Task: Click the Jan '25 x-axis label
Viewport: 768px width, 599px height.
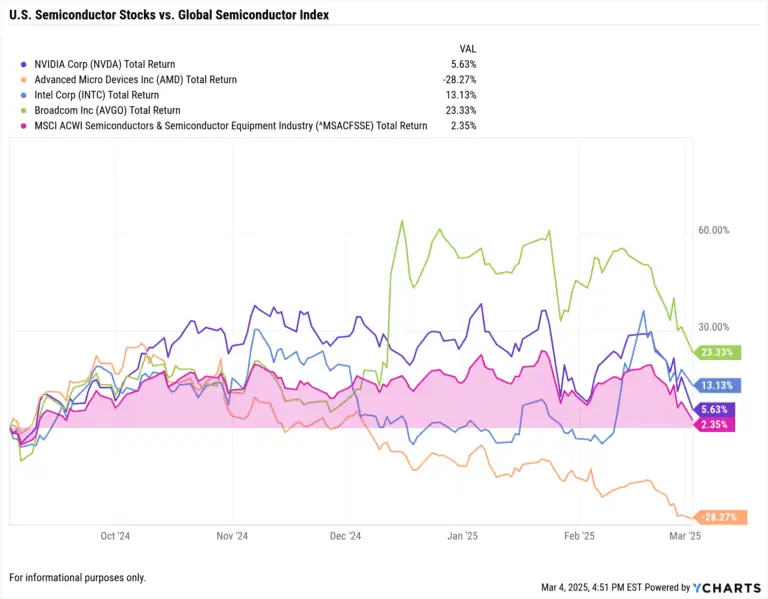Action: tap(463, 536)
